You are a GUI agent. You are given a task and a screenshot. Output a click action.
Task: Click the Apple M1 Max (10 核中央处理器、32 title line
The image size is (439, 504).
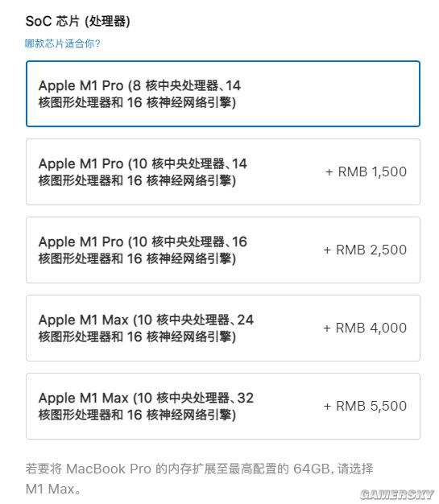click(146, 398)
